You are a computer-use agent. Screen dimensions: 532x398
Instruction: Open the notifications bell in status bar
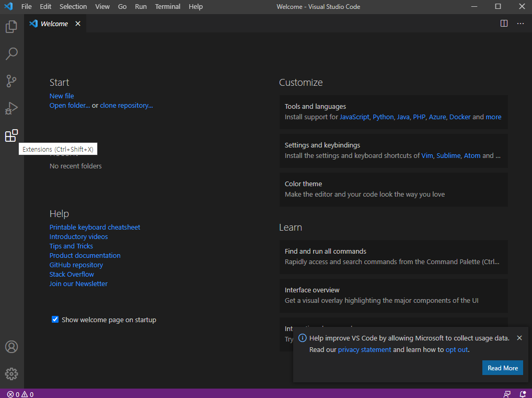[523, 394]
